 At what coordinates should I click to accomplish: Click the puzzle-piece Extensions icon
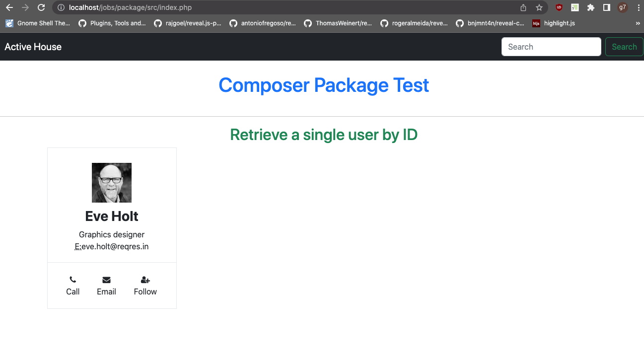(591, 7)
